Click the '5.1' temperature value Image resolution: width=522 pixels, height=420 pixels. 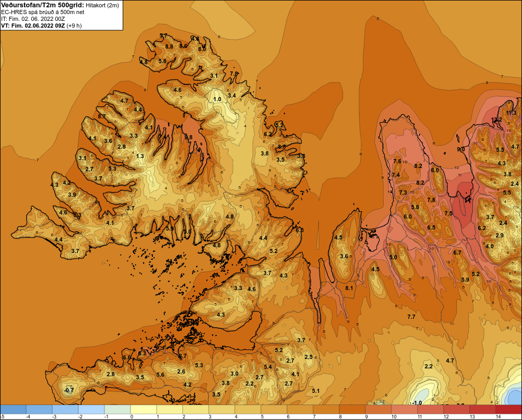(x=316, y=391)
